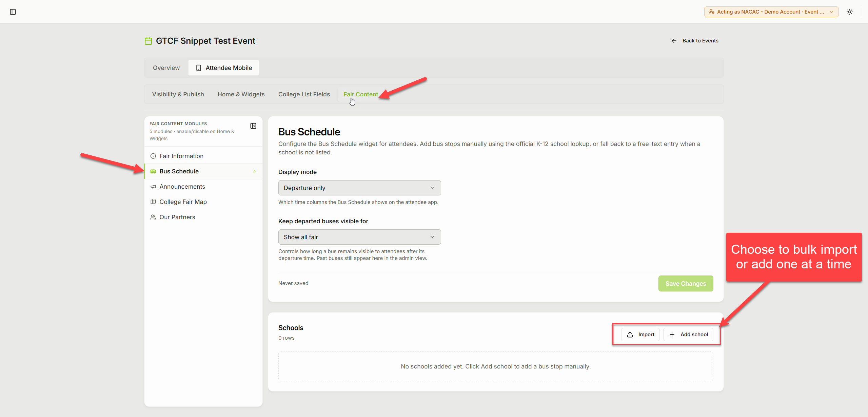Open the Display mode Departure only dropdown
This screenshot has width=868, height=417.
pyautogui.click(x=359, y=188)
